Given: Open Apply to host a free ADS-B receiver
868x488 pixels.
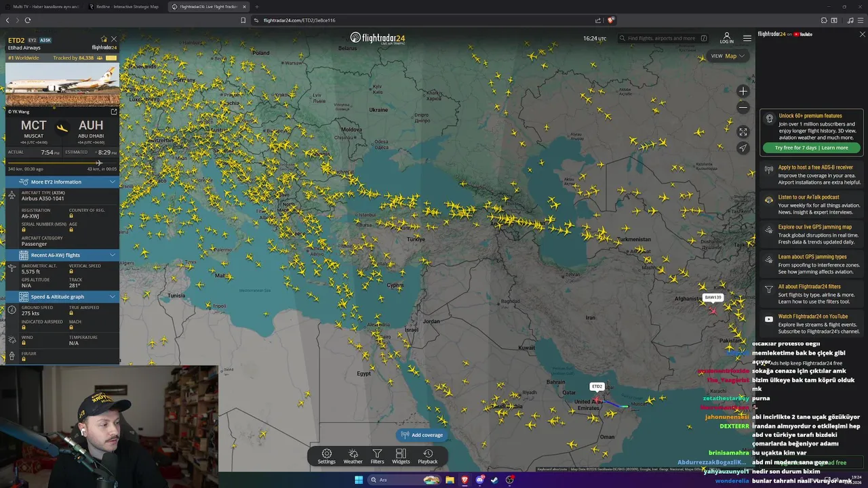Looking at the screenshot, I should pos(812,174).
